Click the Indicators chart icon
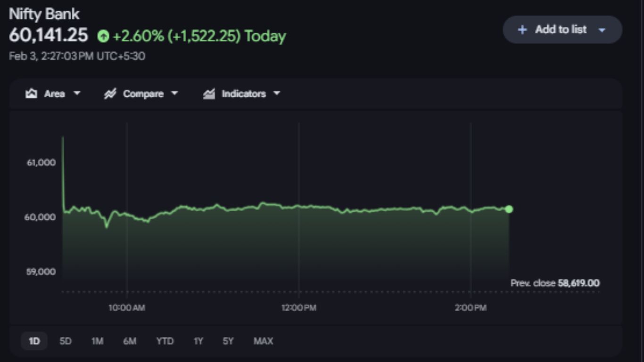Image resolution: width=644 pixels, height=362 pixels. click(209, 94)
